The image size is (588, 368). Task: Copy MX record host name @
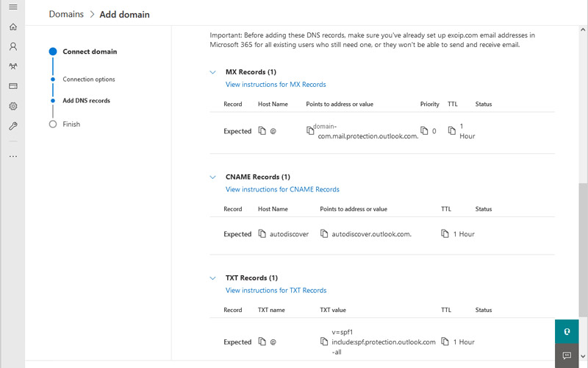(x=262, y=131)
